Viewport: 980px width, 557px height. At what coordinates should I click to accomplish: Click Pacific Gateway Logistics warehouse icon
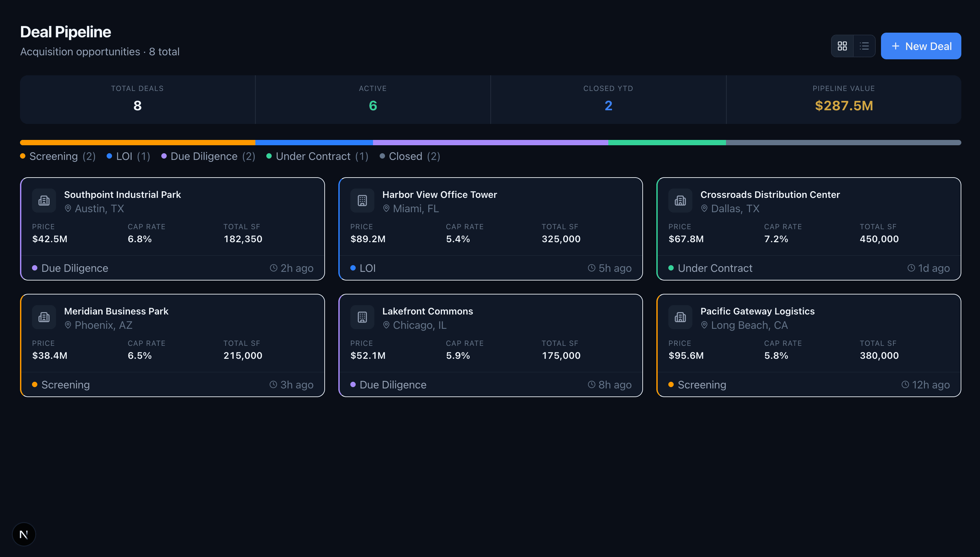(x=680, y=317)
